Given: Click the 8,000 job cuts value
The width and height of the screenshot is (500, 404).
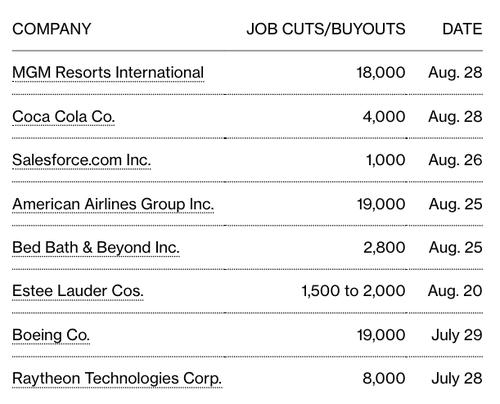Looking at the screenshot, I should pyautogui.click(x=384, y=379).
